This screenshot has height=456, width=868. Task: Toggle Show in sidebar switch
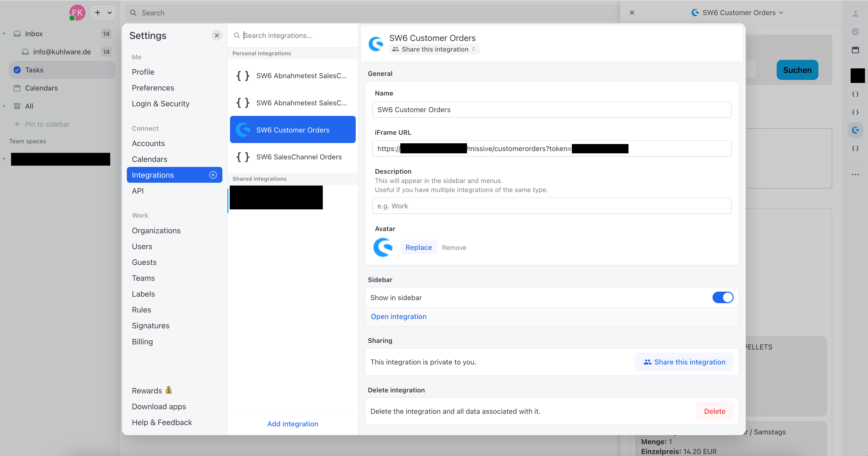[722, 297]
